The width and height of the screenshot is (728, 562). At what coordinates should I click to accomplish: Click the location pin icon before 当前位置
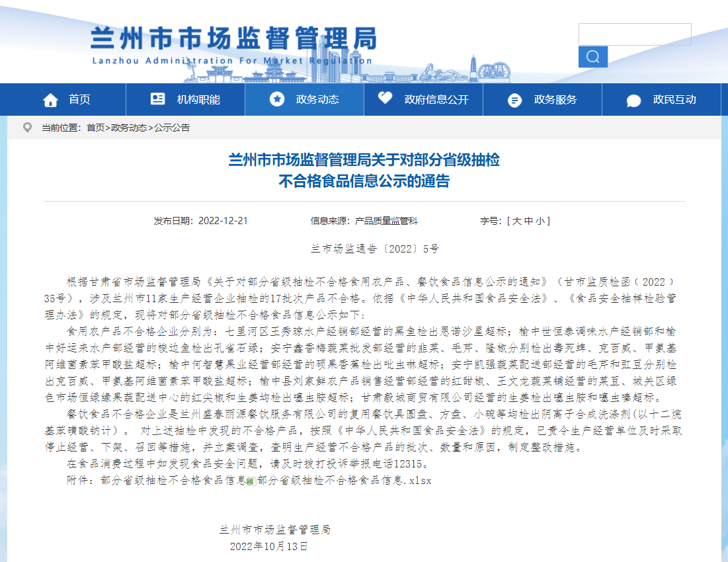click(x=27, y=127)
